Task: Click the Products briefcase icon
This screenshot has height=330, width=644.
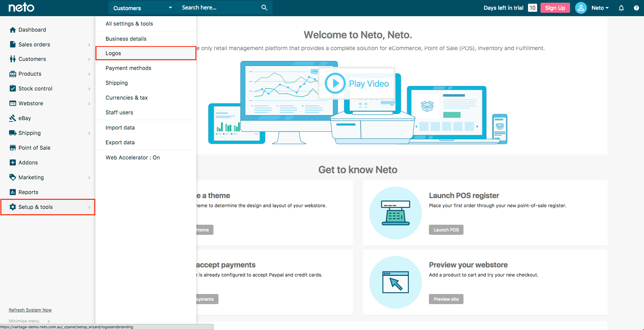Action: click(13, 74)
